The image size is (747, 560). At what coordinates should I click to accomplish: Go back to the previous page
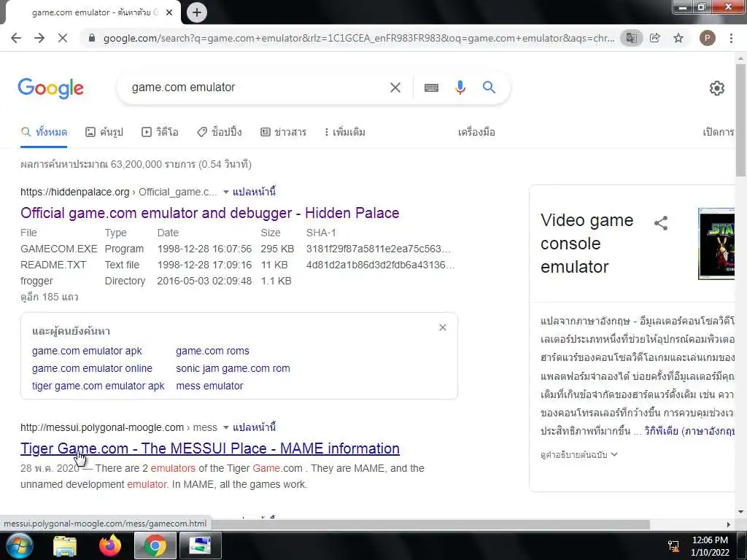[x=16, y=38]
